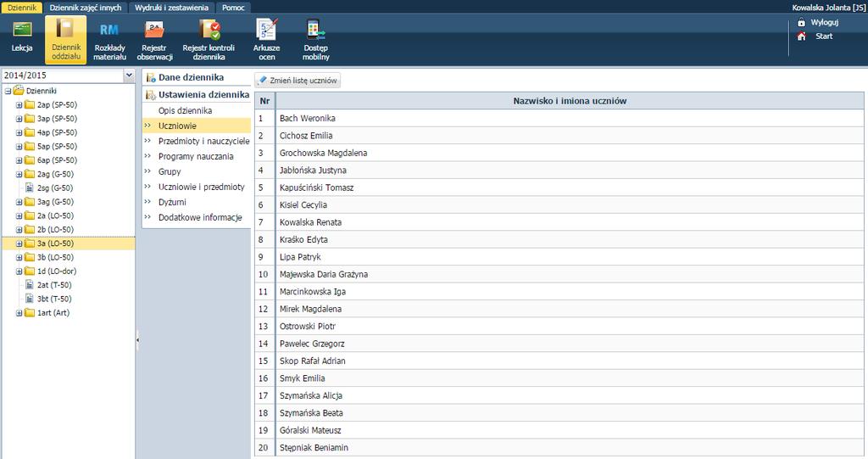The width and height of the screenshot is (868, 459).
Task: Click the Zmień listę uczniów button
Action: click(x=298, y=81)
